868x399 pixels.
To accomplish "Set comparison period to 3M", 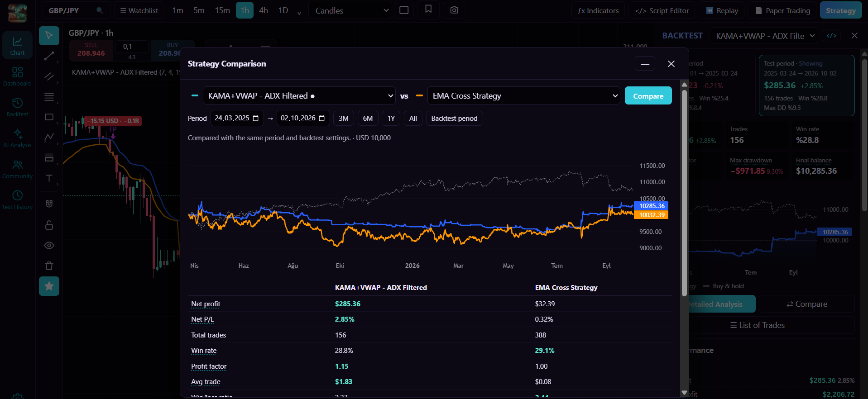I will tap(344, 118).
